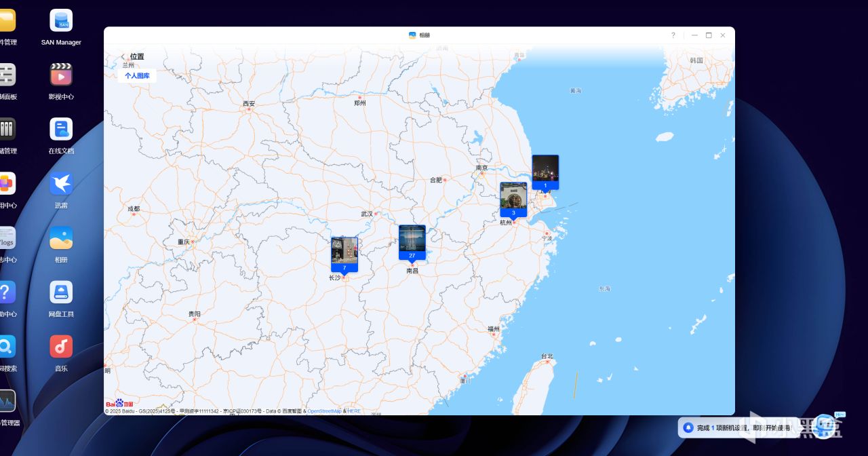Viewport: 868px width, 456px height.
Task: Open the robot assistant bubble icon
Action: [825, 426]
